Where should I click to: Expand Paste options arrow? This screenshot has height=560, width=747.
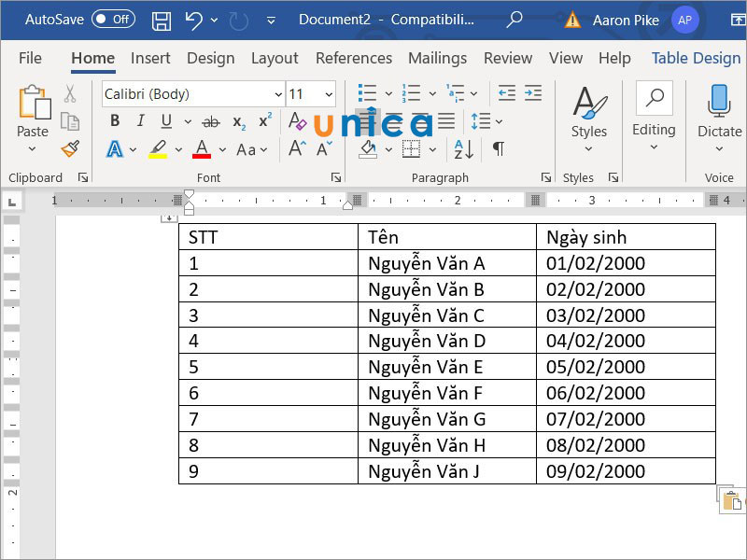pos(33,149)
